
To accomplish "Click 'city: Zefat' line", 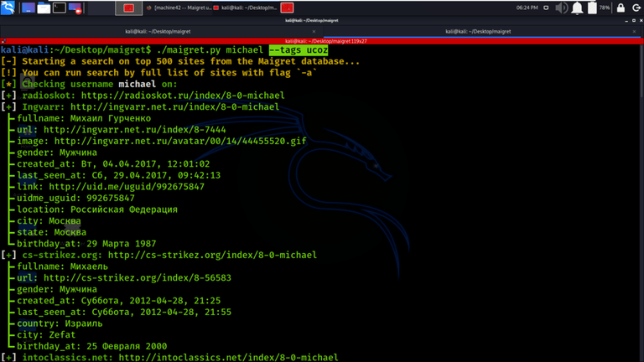I will pyautogui.click(x=46, y=335).
